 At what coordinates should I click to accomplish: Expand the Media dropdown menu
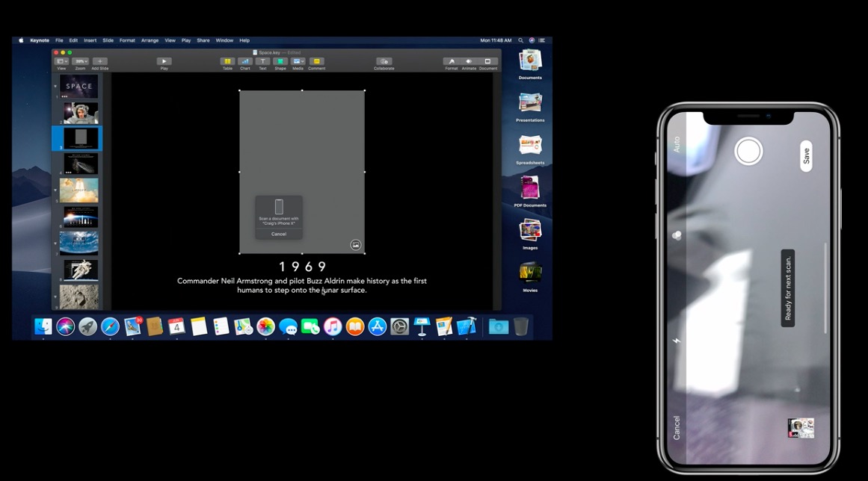pos(298,61)
